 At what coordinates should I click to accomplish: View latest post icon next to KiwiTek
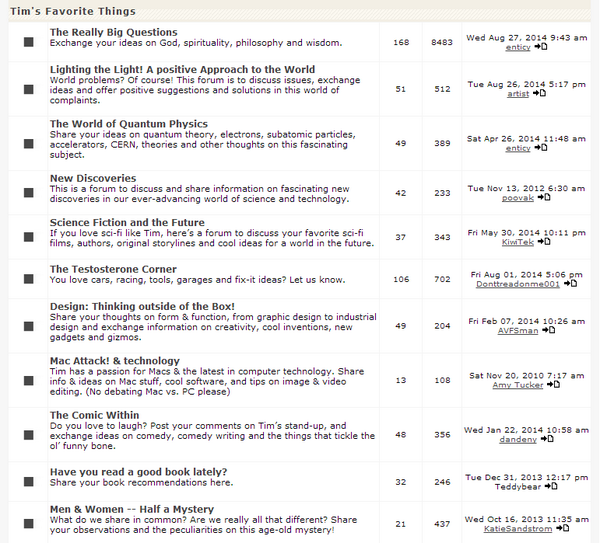click(544, 241)
